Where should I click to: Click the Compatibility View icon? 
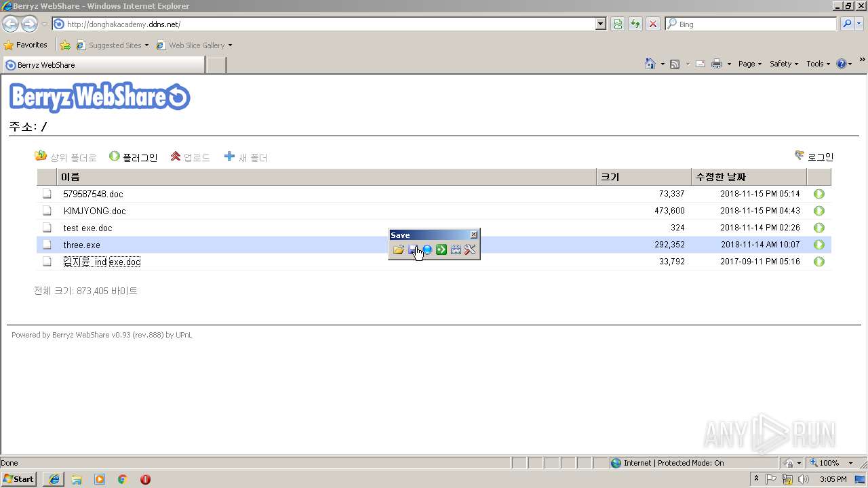click(618, 24)
